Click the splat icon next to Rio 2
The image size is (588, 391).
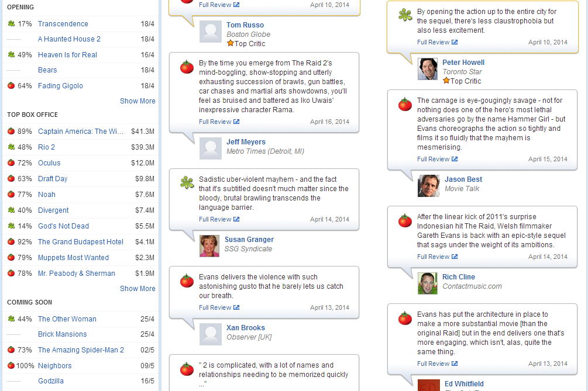click(x=11, y=147)
